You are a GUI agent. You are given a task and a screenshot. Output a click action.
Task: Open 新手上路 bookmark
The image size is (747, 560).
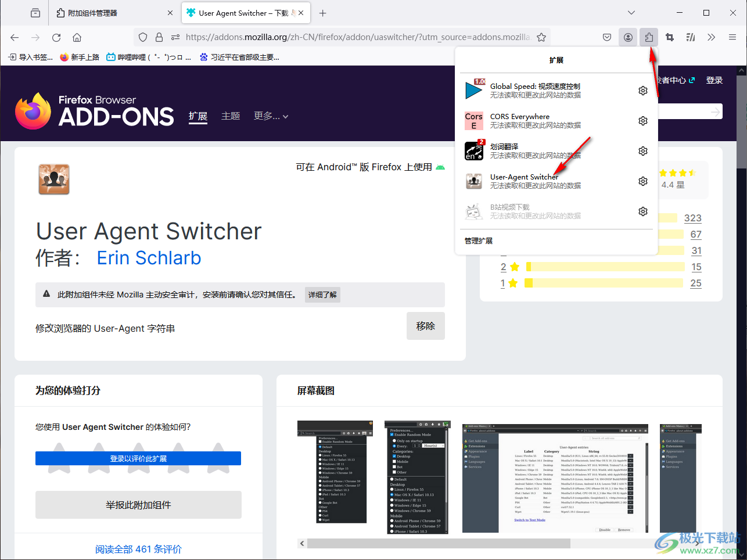coord(80,57)
